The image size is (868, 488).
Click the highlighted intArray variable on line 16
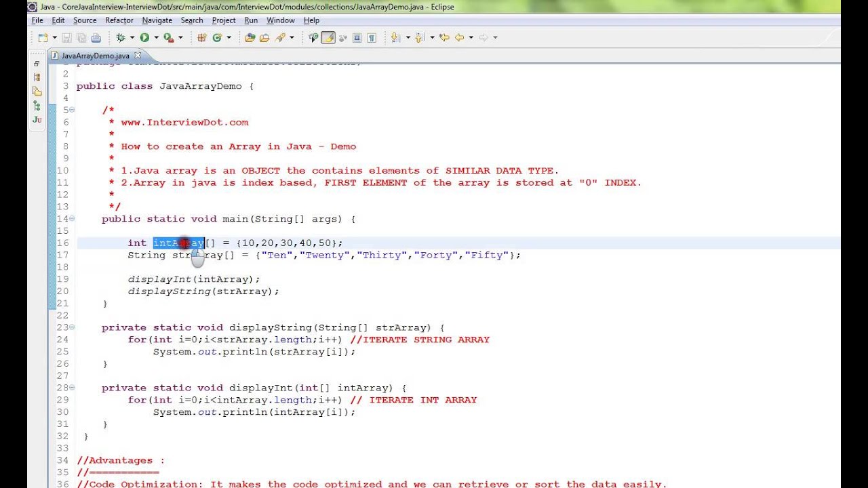coord(178,243)
